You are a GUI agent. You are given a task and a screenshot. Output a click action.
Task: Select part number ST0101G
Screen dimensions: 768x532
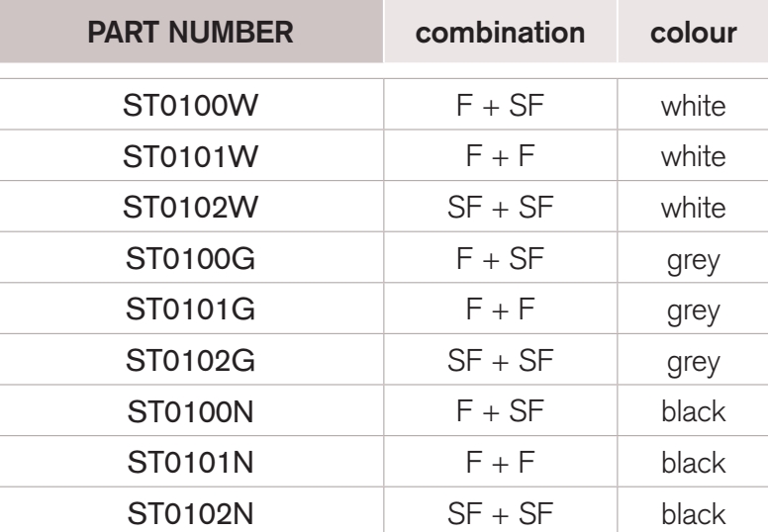[x=191, y=310]
